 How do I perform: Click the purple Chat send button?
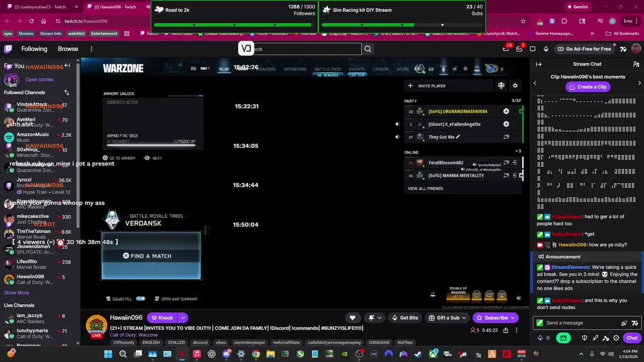(x=632, y=338)
